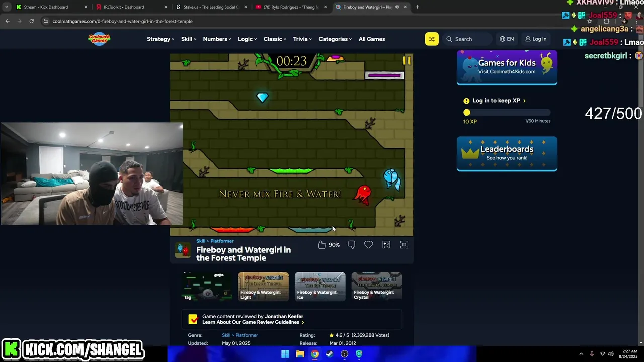Image resolution: width=644 pixels, height=362 pixels.
Task: Open Fireboy & Watergirl: Crystal thumbnail
Action: click(x=377, y=286)
